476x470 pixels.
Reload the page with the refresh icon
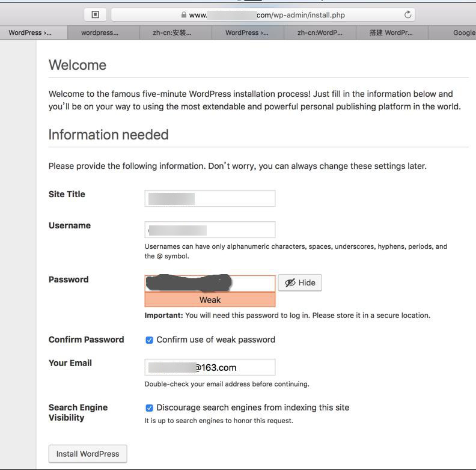pyautogui.click(x=407, y=14)
